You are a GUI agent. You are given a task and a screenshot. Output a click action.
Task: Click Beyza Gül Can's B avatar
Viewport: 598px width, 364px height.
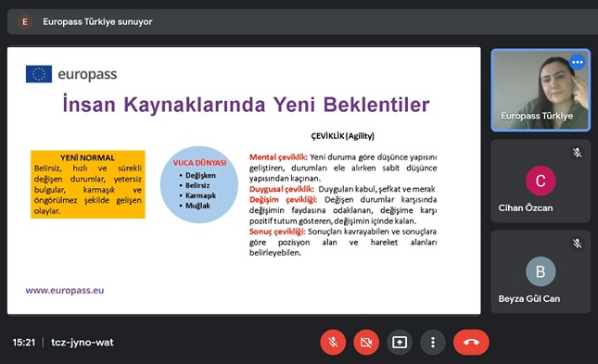tap(541, 271)
